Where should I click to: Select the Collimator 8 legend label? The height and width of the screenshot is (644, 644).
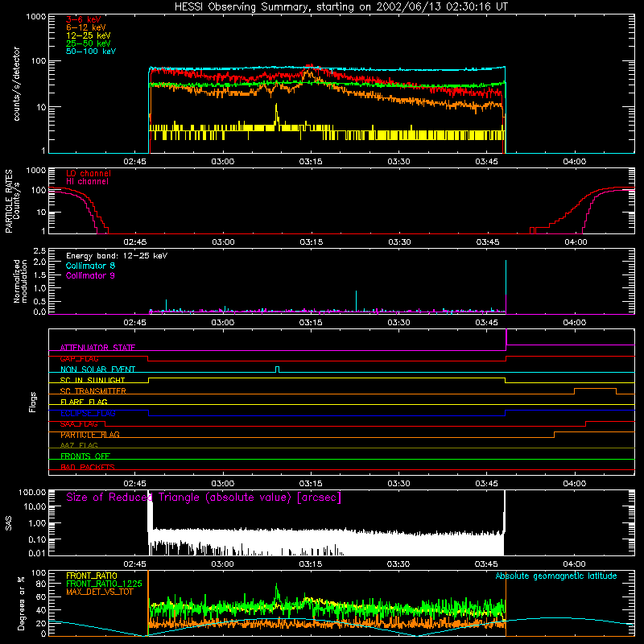pyautogui.click(x=90, y=266)
